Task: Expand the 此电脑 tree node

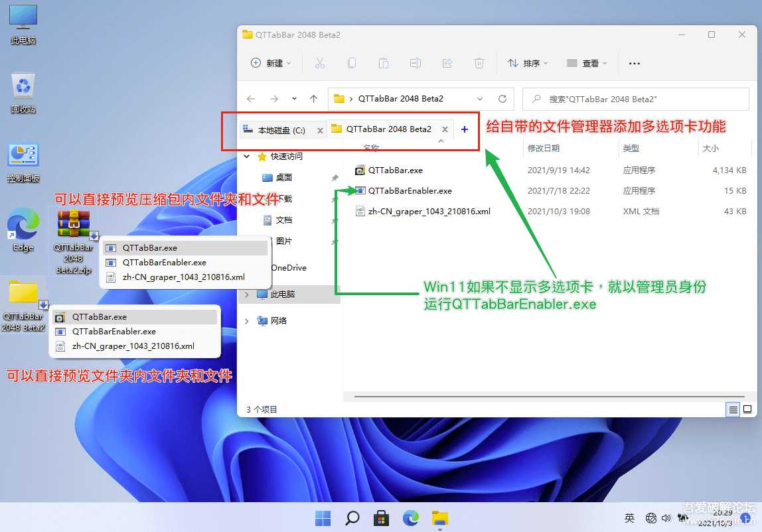Action: tap(247, 294)
